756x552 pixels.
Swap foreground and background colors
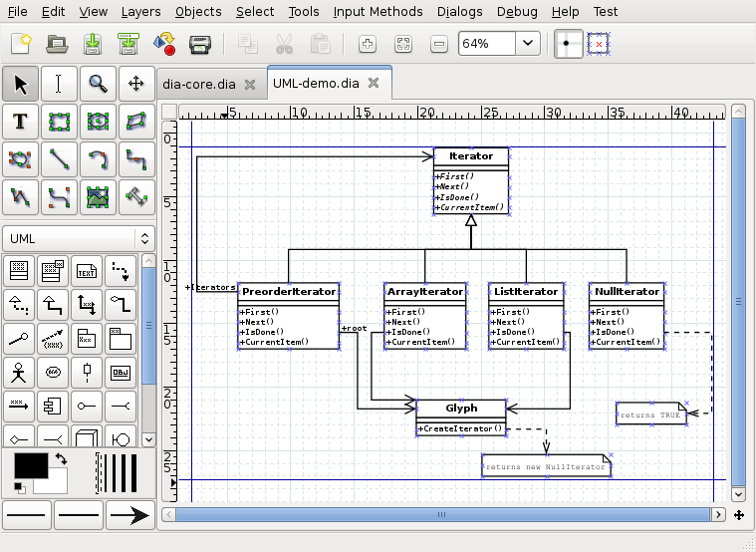tap(61, 459)
